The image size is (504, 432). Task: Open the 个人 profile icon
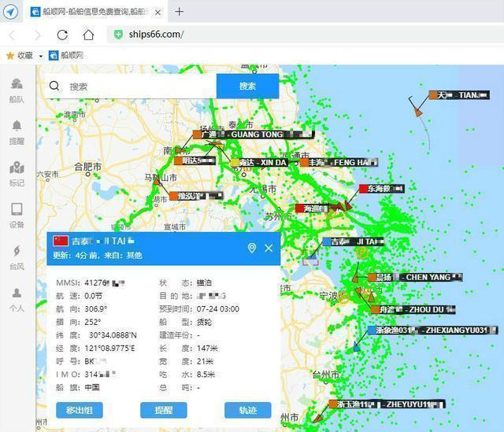(17, 293)
